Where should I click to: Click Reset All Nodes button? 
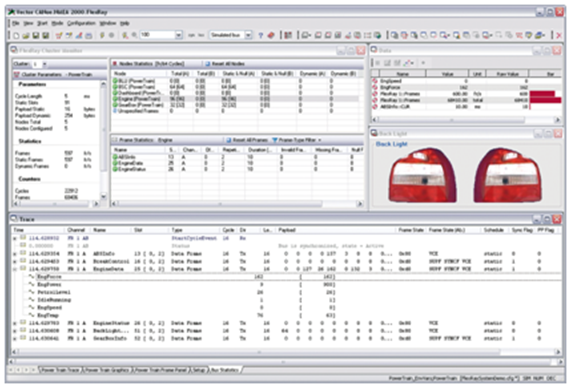click(x=225, y=64)
